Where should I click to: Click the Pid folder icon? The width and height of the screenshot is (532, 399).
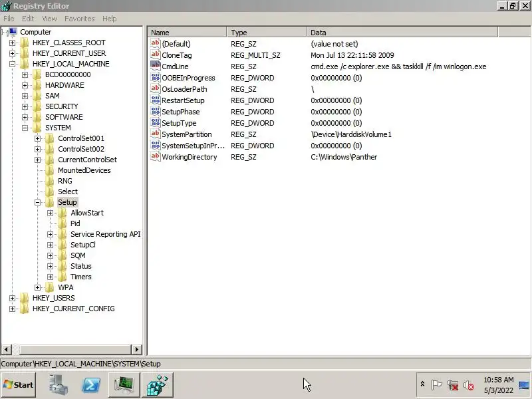point(63,223)
